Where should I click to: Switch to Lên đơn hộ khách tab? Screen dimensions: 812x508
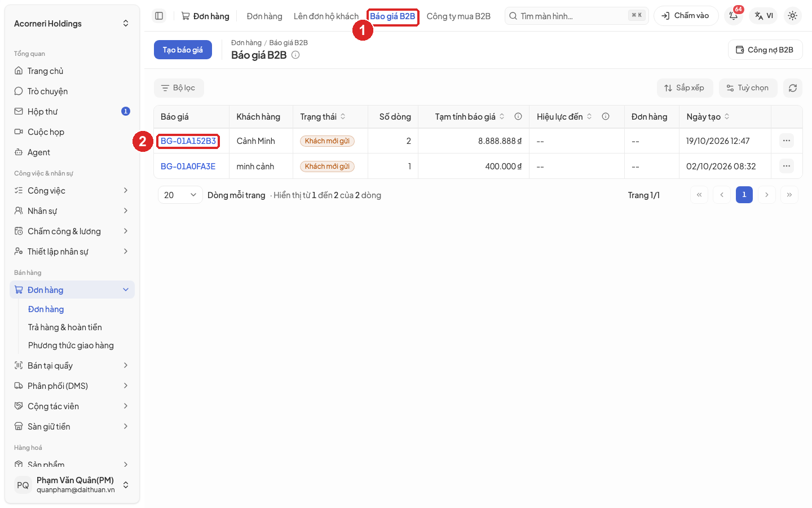coord(326,16)
